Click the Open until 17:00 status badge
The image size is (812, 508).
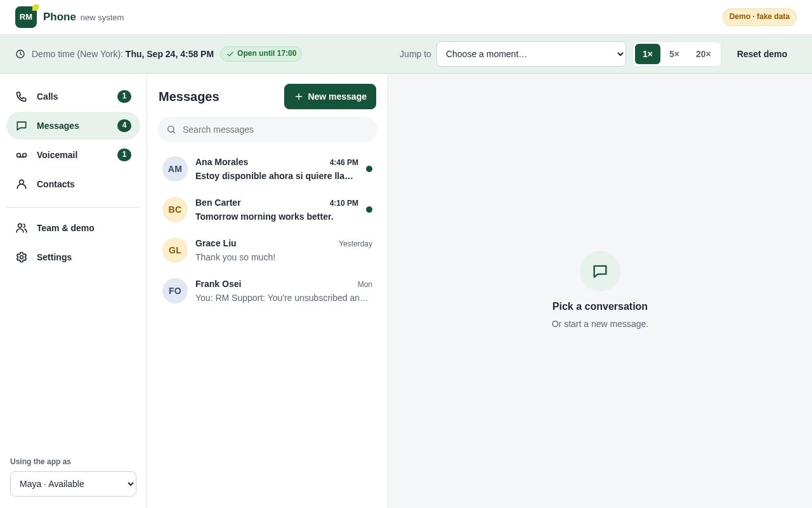pyautogui.click(x=261, y=54)
